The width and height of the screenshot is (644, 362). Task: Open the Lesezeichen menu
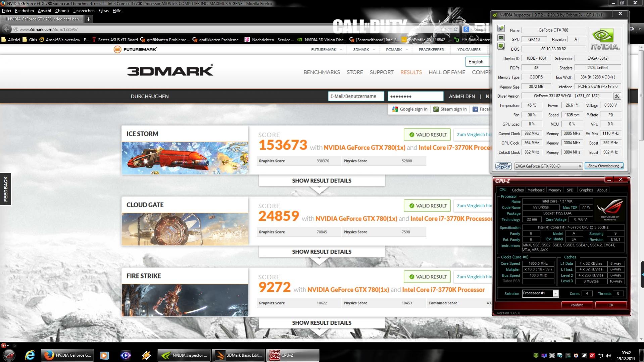pos(84,11)
